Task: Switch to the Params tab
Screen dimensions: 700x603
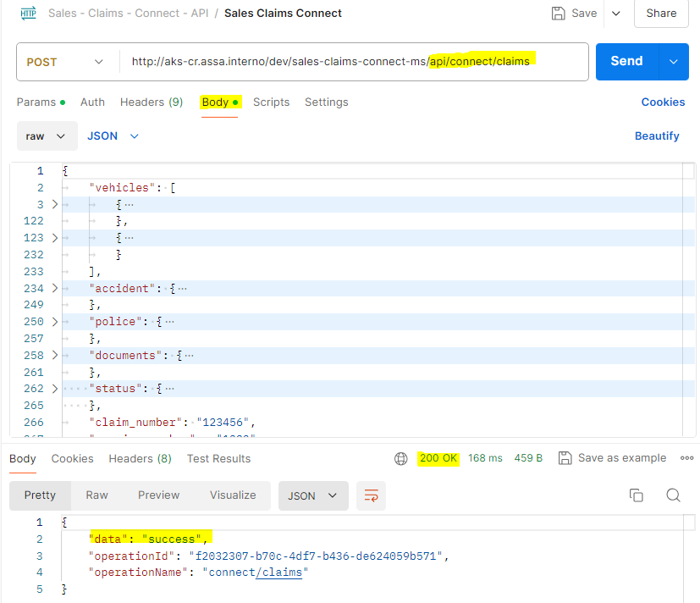Action: [41, 102]
